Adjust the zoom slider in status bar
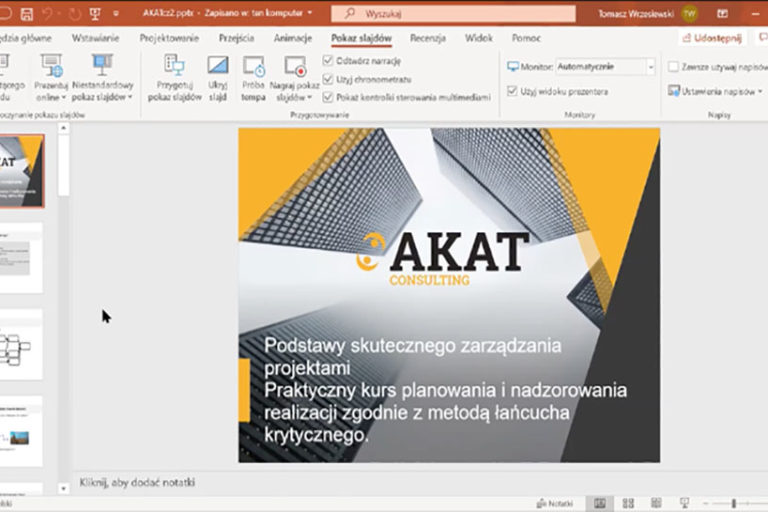 coord(735,503)
